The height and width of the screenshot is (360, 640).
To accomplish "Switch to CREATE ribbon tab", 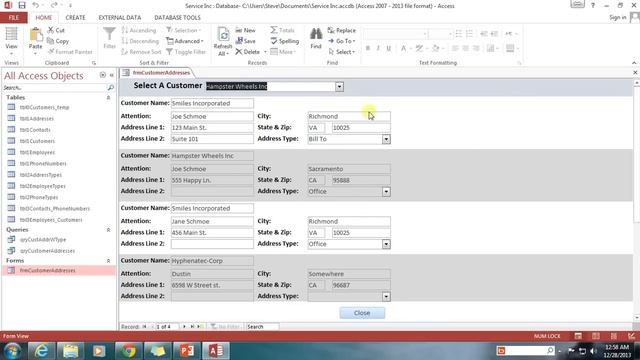I will (76, 18).
